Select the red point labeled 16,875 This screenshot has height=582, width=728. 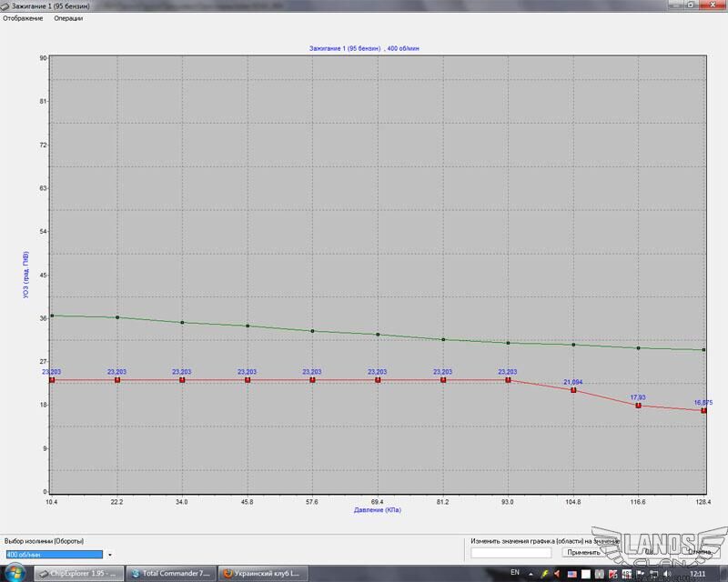click(x=703, y=410)
